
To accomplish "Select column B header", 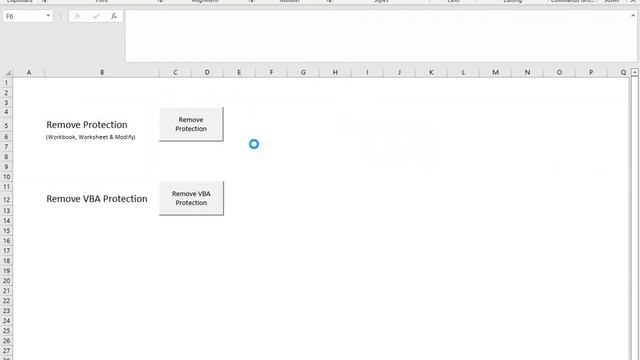I will (102, 72).
